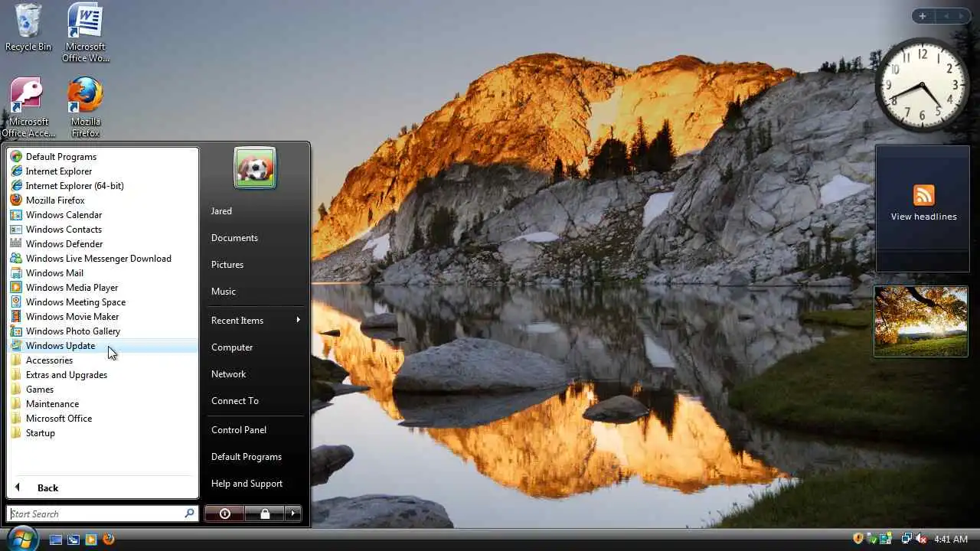Open the Jared user folder
Image resolution: width=980 pixels, height=551 pixels.
point(255,211)
